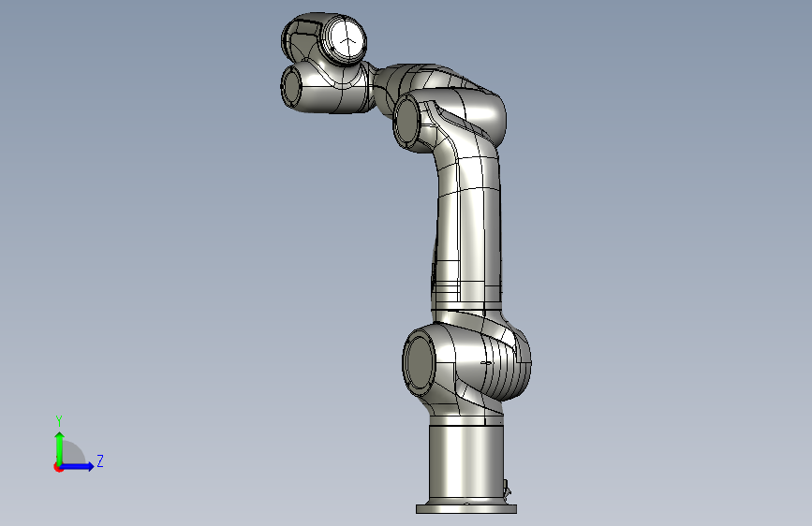This screenshot has width=812, height=526.
Task: Select the robot's cylindrical base column
Action: (466, 463)
